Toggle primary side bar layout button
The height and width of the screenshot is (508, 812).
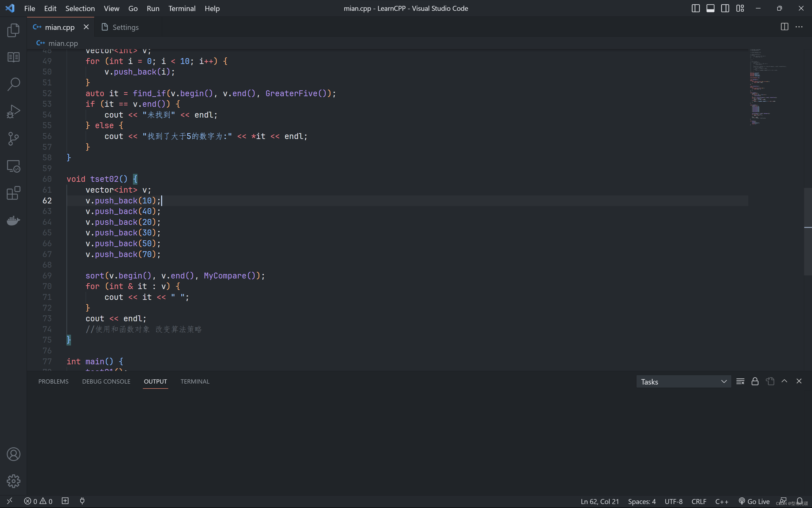[695, 8]
